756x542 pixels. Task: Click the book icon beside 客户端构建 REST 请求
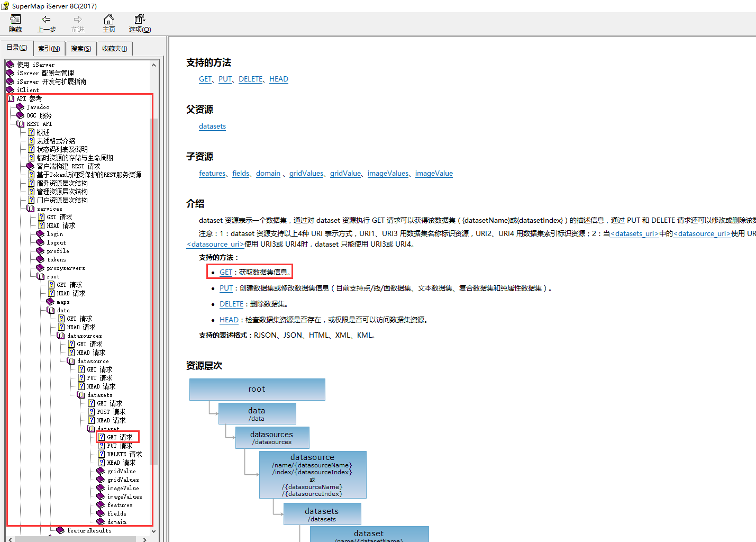[30, 166]
